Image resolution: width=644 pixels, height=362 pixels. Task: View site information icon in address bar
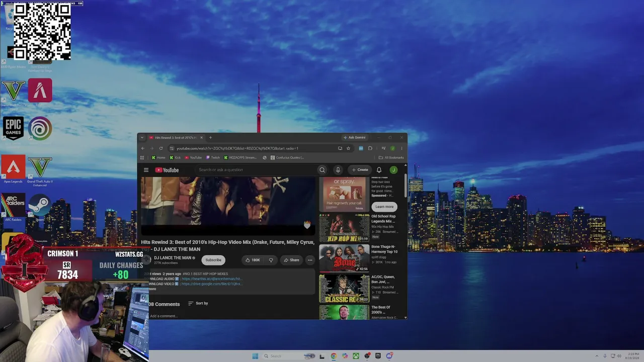tap(172, 148)
